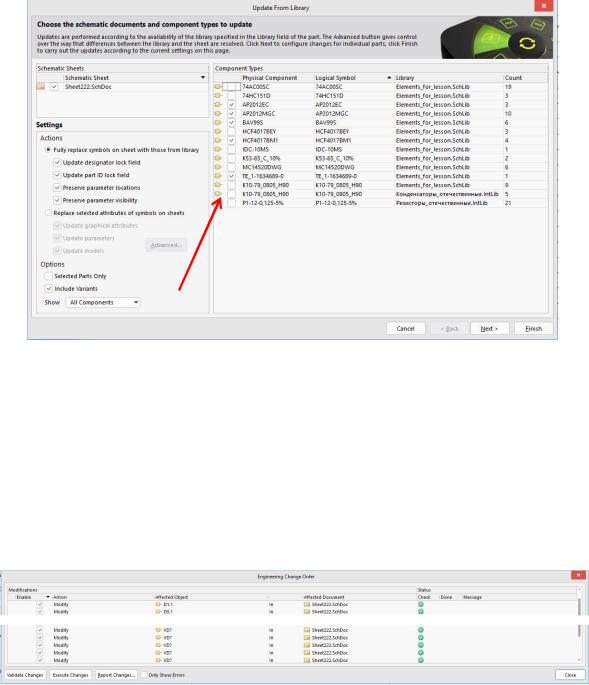589x685 pixels.
Task: Click the component icon beside BAV99S
Action: [x=218, y=122]
